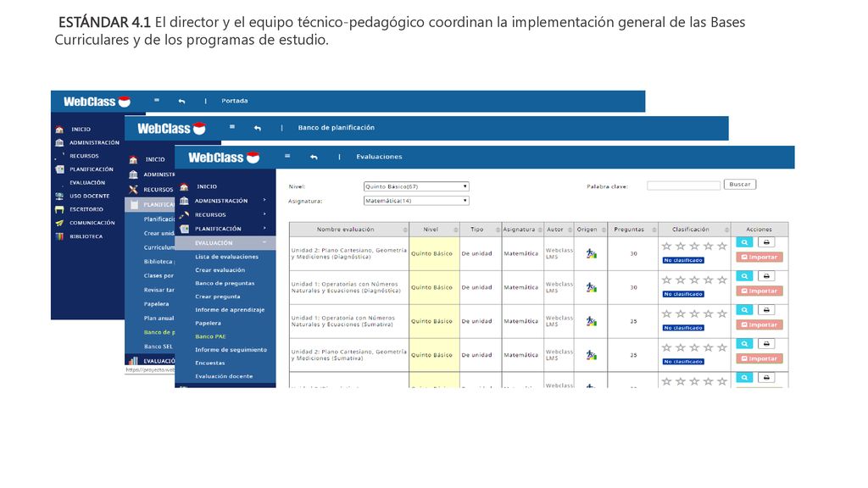868x488 pixels.
Task: Preview Unidad 2 Plano Cartesiano (Sumativa) with magnifier
Action: coord(744,344)
